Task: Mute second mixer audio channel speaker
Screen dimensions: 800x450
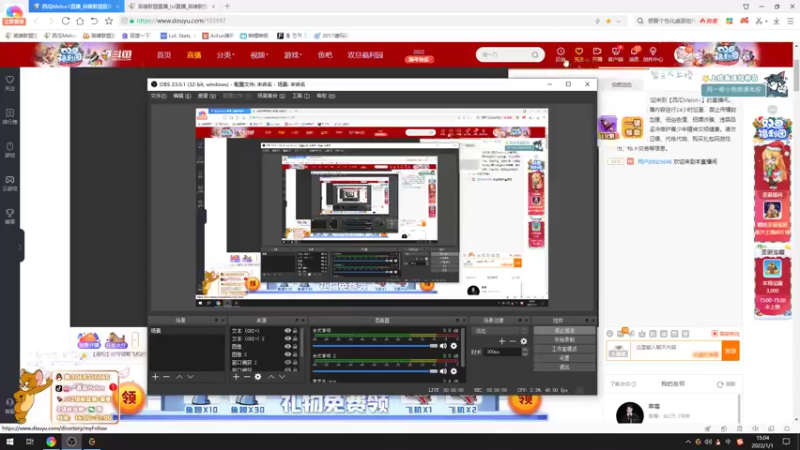Action: click(443, 371)
